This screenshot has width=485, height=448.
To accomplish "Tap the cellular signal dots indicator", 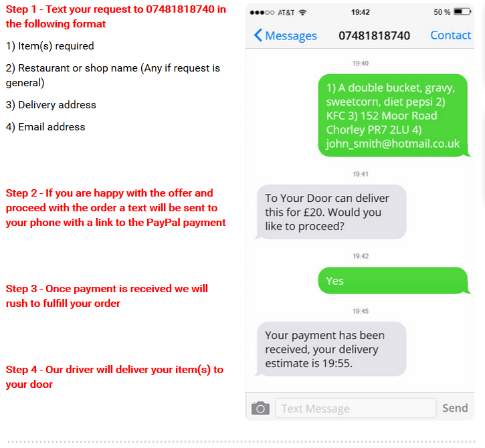I will [x=262, y=13].
